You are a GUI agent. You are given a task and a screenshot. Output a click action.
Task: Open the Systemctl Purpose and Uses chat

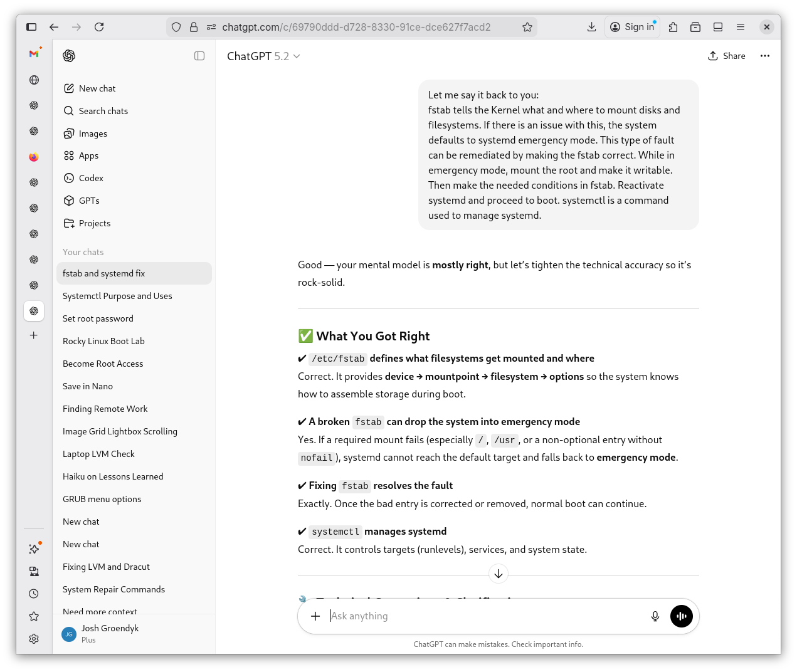click(117, 296)
